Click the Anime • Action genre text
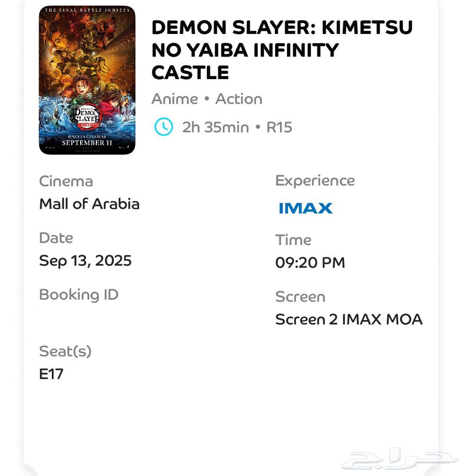 point(207,99)
